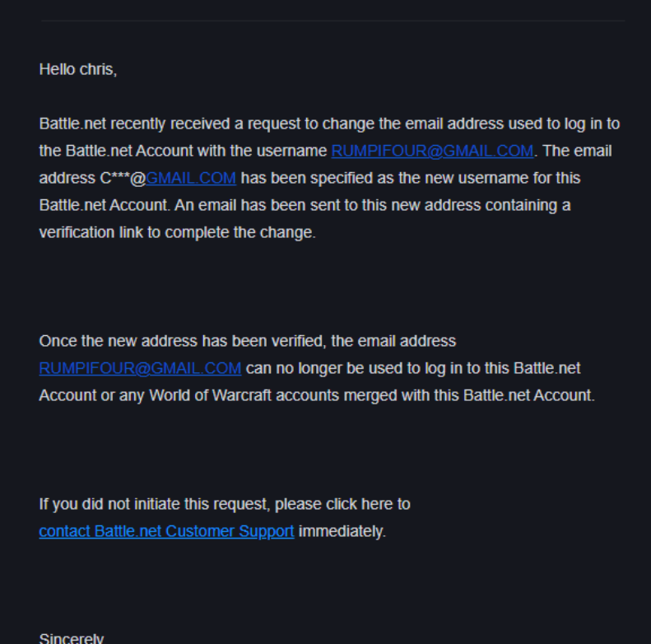Click the GMAIL.COM link after C***@
651x644 pixels.
(191, 178)
